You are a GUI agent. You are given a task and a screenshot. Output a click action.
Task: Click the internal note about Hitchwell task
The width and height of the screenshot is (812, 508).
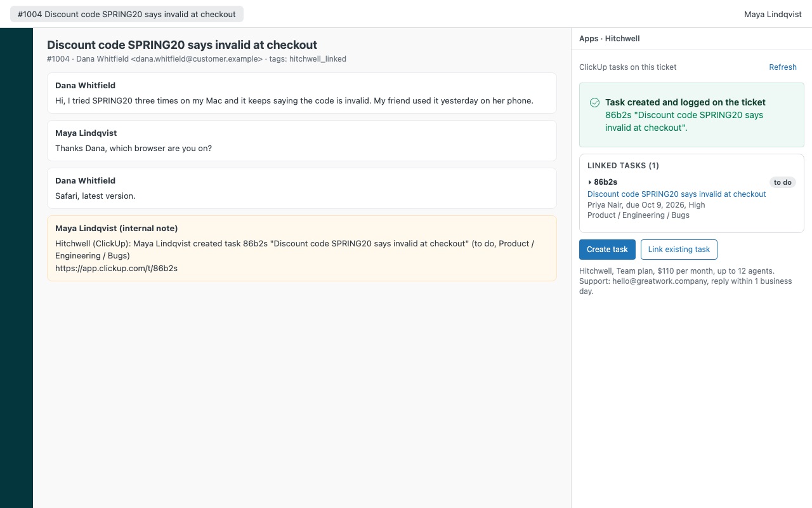pyautogui.click(x=302, y=248)
